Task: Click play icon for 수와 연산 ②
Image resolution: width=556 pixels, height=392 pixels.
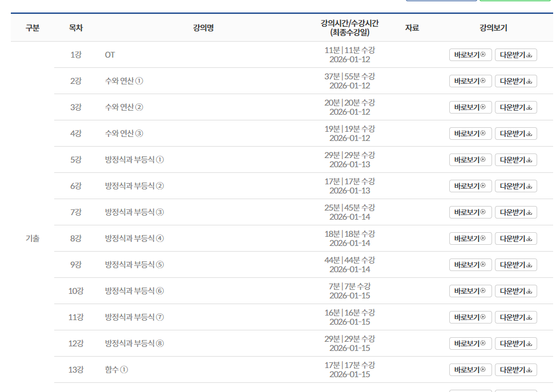Action: (483, 107)
